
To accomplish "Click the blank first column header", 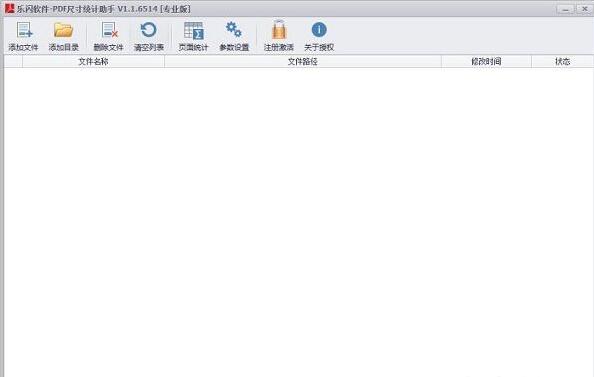I will point(13,61).
